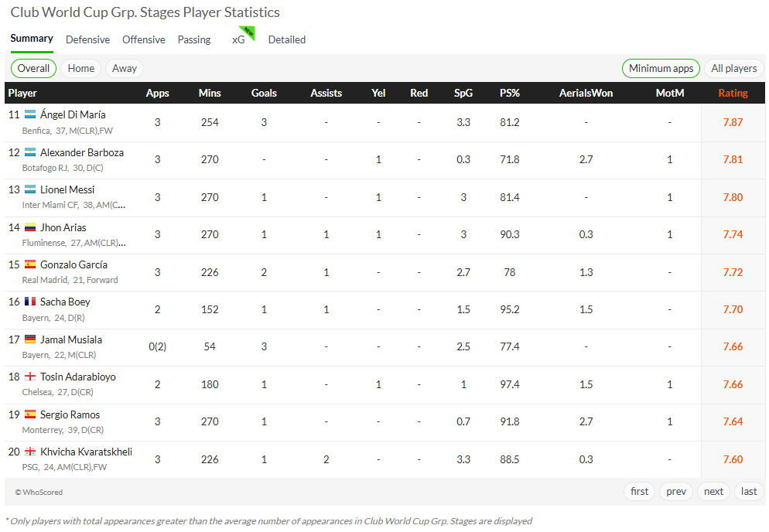Click Germany flag beside Jamal Musiala
The width and height of the screenshot is (769, 532).
point(30,339)
